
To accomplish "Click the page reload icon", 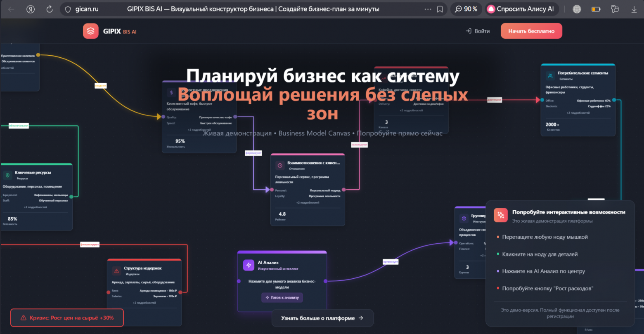I will (49, 9).
